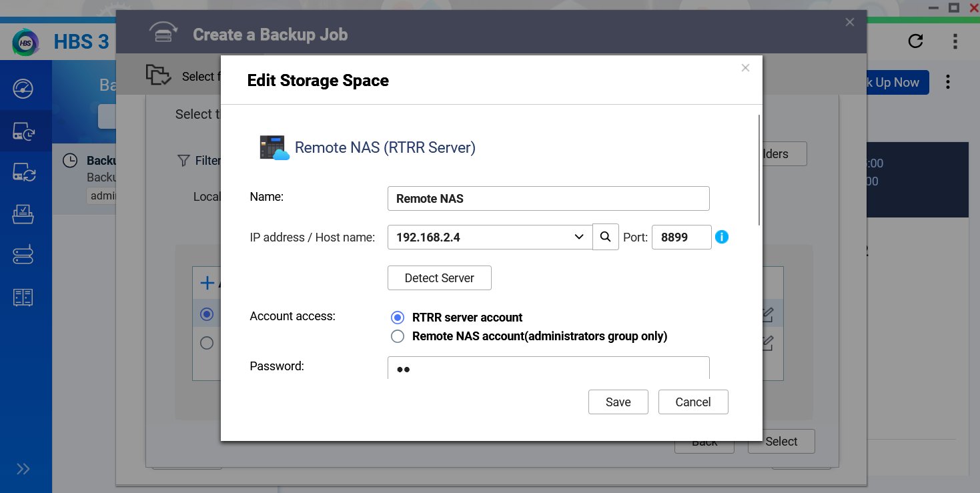
Task: Click the Edit Storage Space dialog scrollbar
Action: click(x=759, y=170)
